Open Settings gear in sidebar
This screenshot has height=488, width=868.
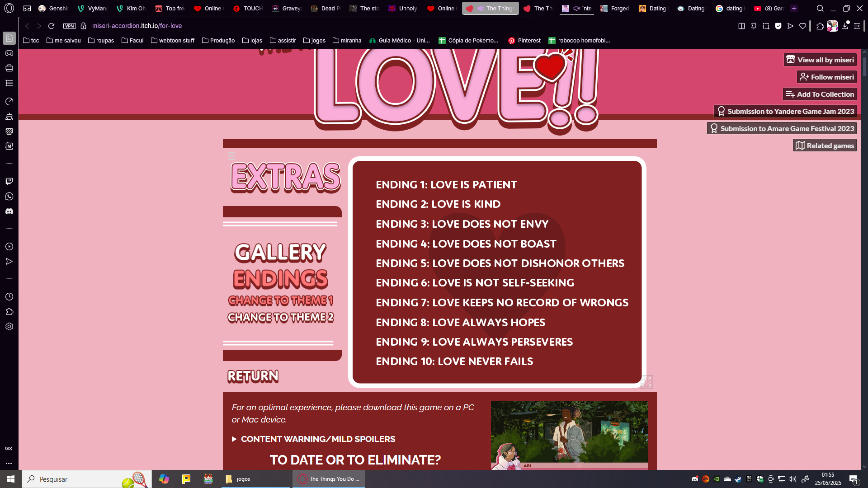[x=9, y=327]
